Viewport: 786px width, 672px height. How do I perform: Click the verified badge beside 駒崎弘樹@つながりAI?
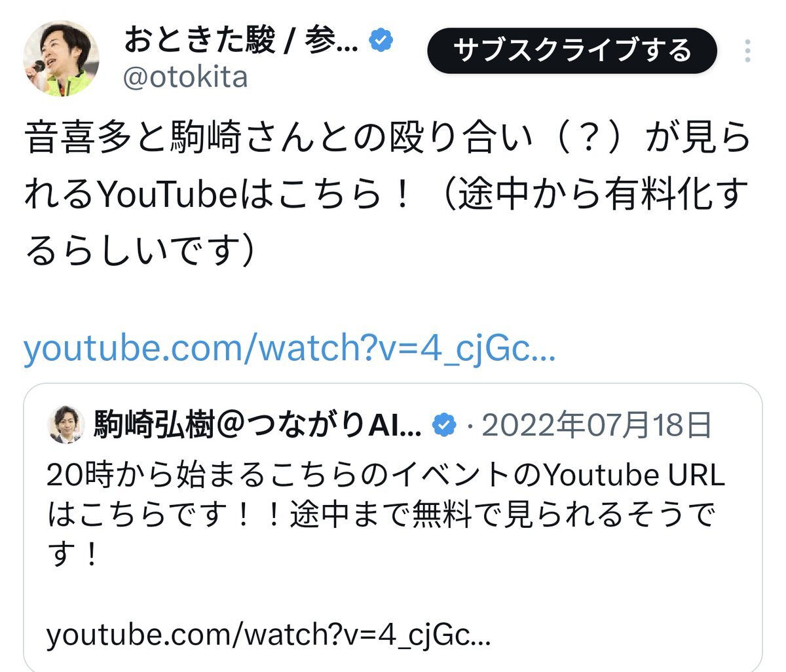click(445, 426)
